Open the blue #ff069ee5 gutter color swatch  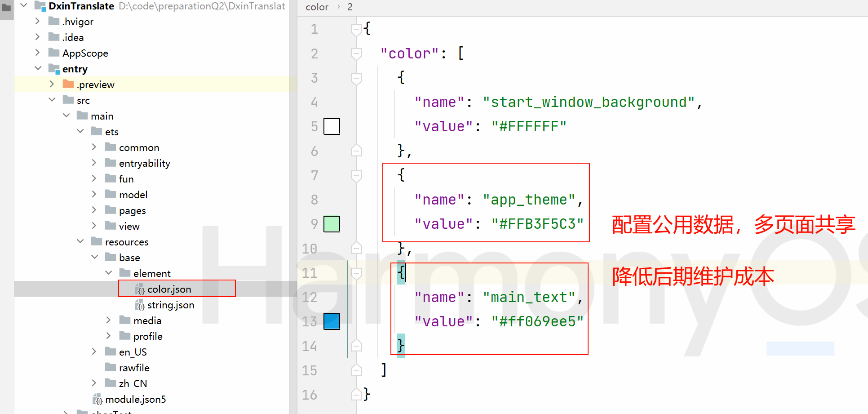point(332,321)
